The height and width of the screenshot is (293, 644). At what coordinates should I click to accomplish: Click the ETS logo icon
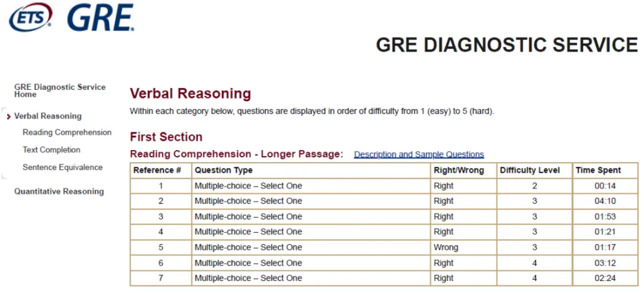tap(30, 17)
